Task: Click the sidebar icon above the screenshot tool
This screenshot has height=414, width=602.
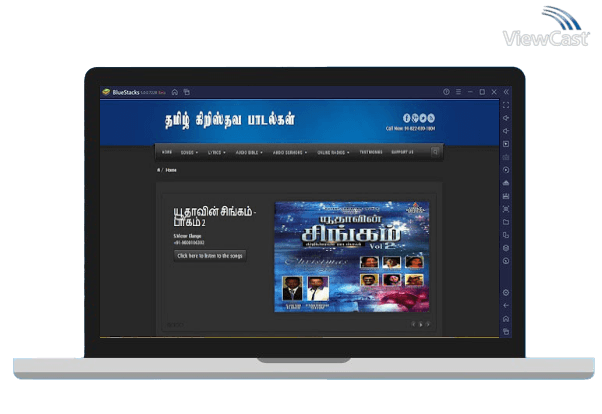Action: point(506,196)
